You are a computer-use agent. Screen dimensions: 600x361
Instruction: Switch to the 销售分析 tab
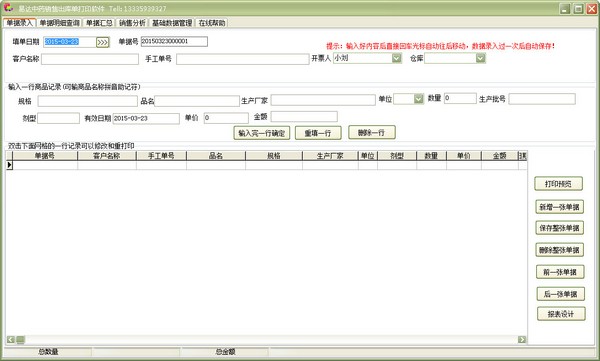pyautogui.click(x=132, y=23)
